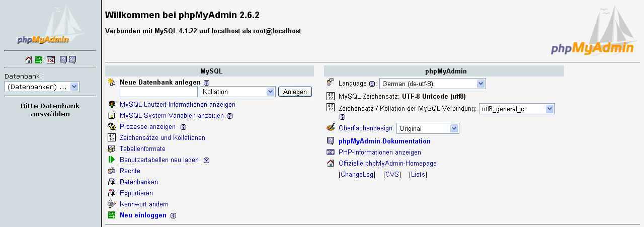Open the phpMyAdmin-Dokumentation link
The image size is (644, 227).
384,141
